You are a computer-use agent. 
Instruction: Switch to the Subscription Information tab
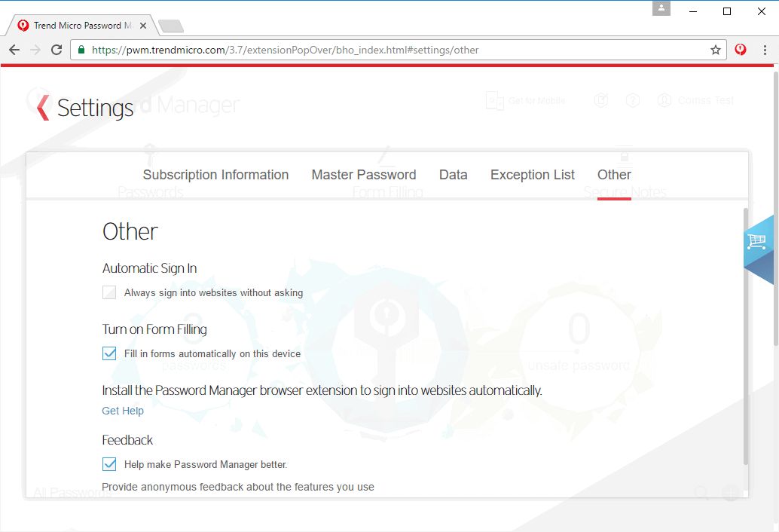(215, 175)
